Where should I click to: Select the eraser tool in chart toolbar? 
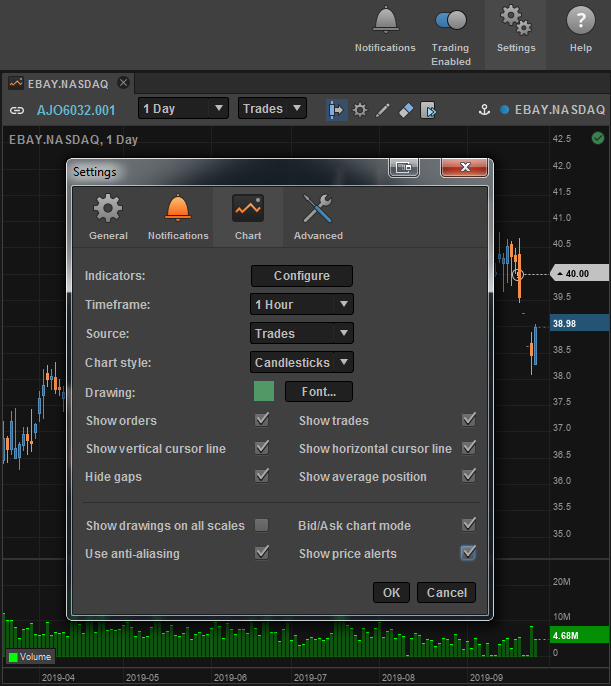(x=406, y=109)
